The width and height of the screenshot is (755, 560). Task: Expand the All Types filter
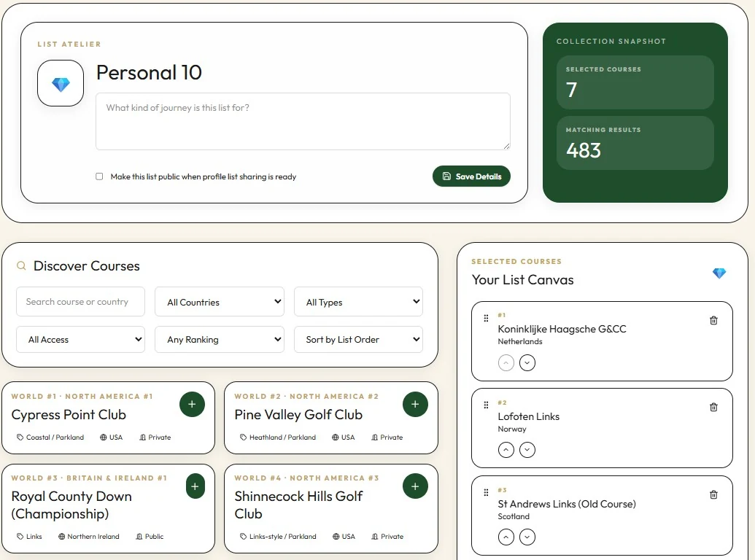pyautogui.click(x=358, y=301)
